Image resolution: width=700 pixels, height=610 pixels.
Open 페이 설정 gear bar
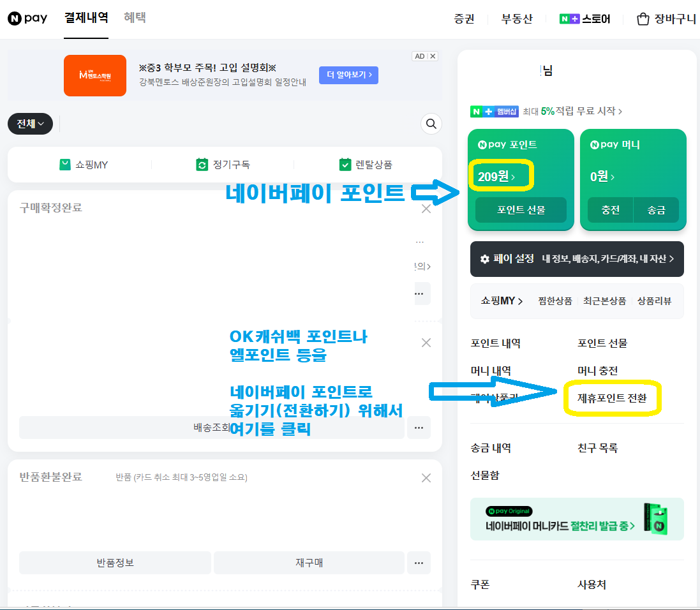point(577,259)
